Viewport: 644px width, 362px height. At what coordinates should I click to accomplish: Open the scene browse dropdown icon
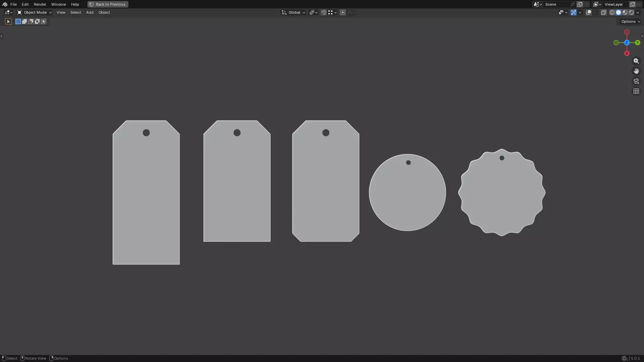pyautogui.click(x=538, y=4)
